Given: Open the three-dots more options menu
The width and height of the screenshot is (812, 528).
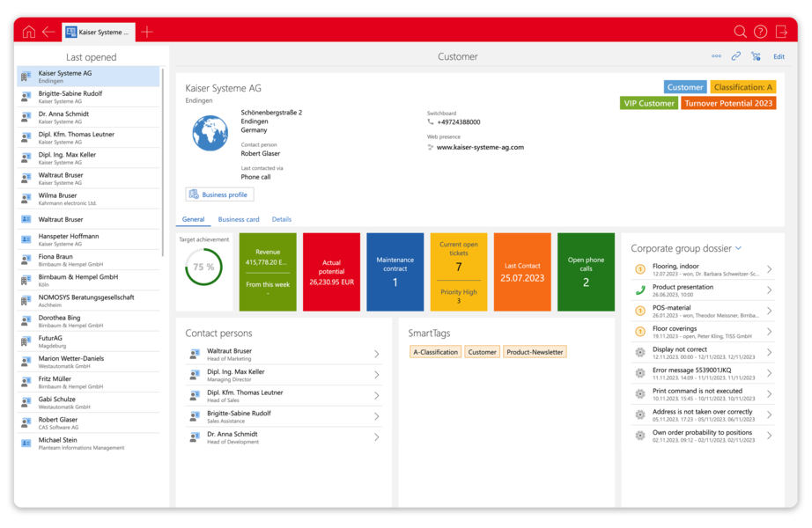Looking at the screenshot, I should tap(716, 56).
